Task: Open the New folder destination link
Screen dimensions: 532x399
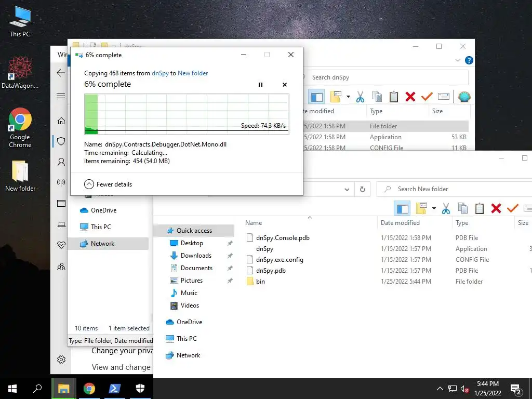Action: pos(193,73)
